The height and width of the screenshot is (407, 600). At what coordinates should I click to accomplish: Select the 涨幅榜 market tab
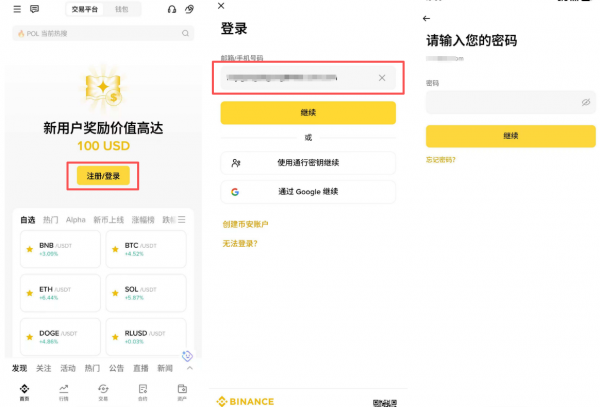143,220
